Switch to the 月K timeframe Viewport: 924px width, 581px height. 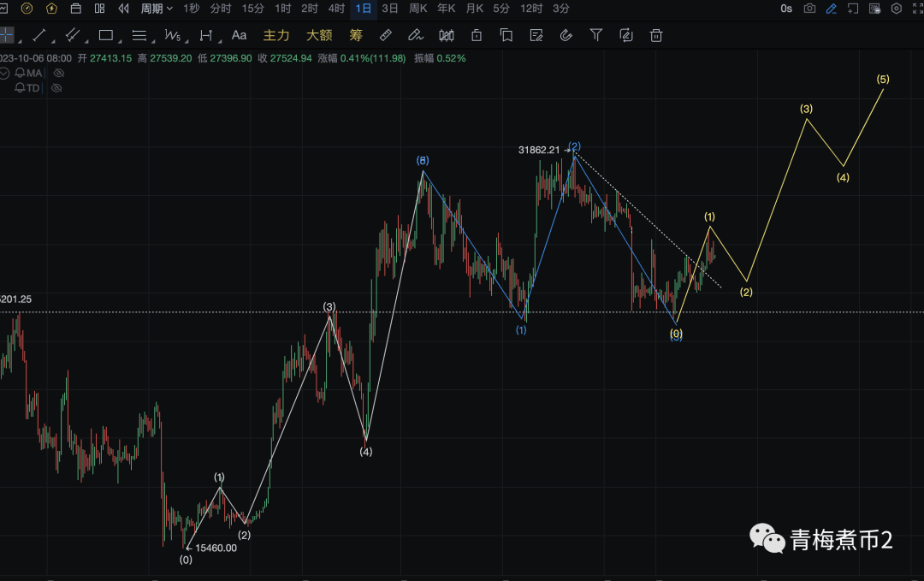point(474,9)
